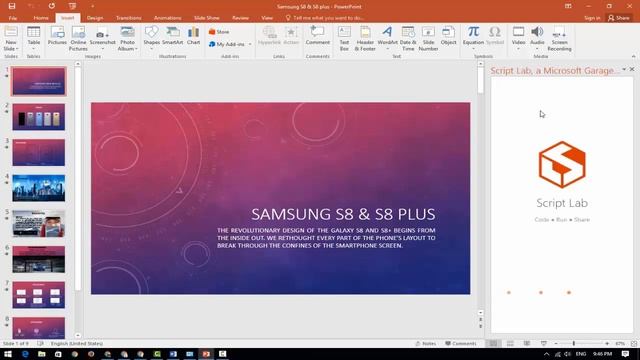Select slide 7 thumbnail
The height and width of the screenshot is (360, 640).
[38, 295]
